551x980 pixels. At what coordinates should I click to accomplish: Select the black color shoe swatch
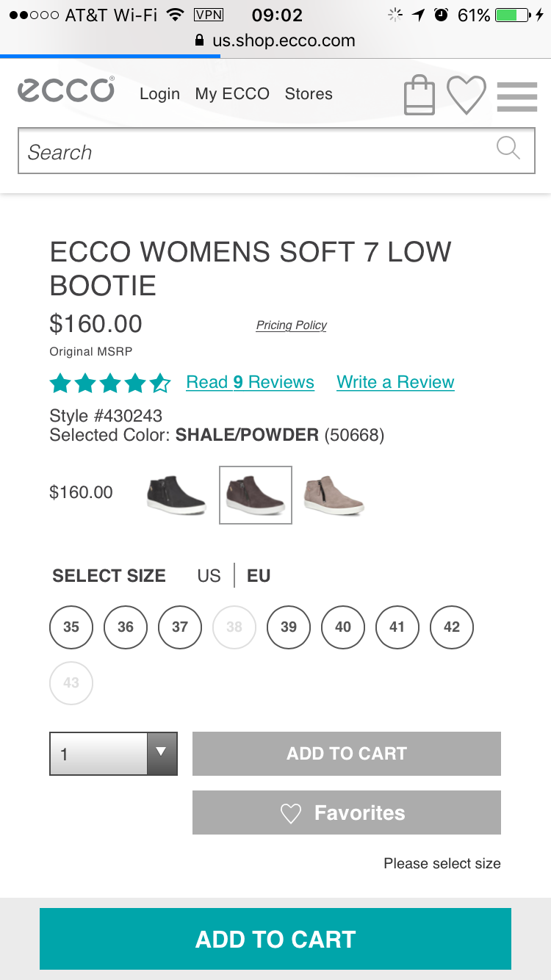point(176,495)
